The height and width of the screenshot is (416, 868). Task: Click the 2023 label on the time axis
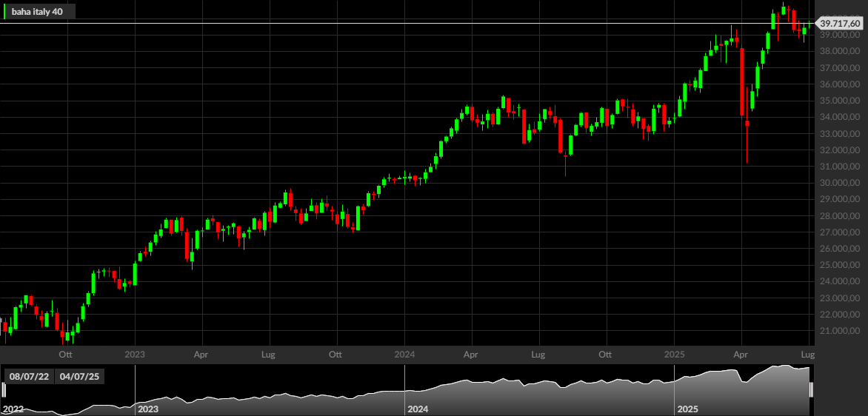pos(135,354)
